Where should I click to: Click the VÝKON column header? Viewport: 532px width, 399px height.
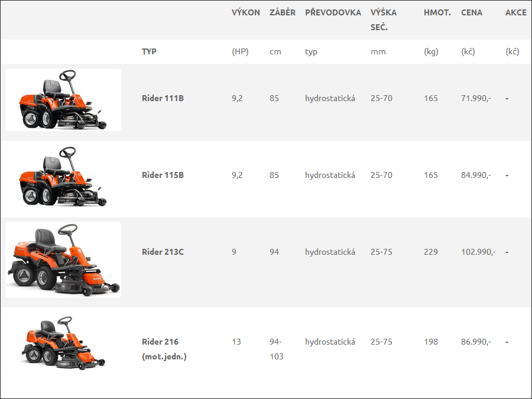click(x=245, y=12)
